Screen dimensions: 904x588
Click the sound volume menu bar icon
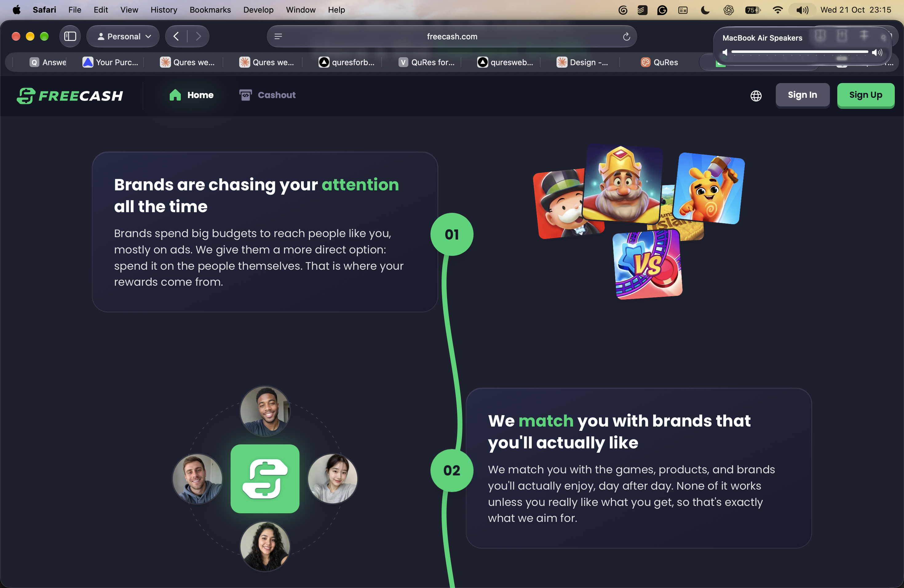tap(802, 10)
